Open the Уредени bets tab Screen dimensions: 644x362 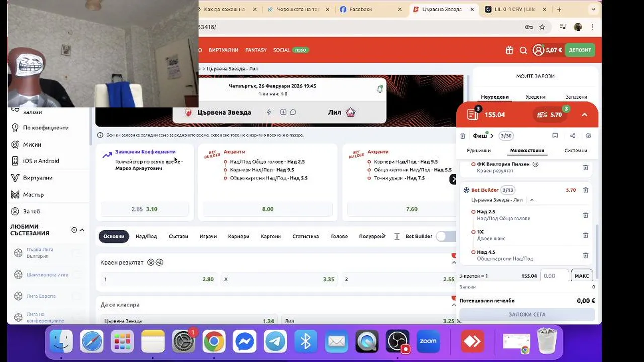pyautogui.click(x=535, y=97)
